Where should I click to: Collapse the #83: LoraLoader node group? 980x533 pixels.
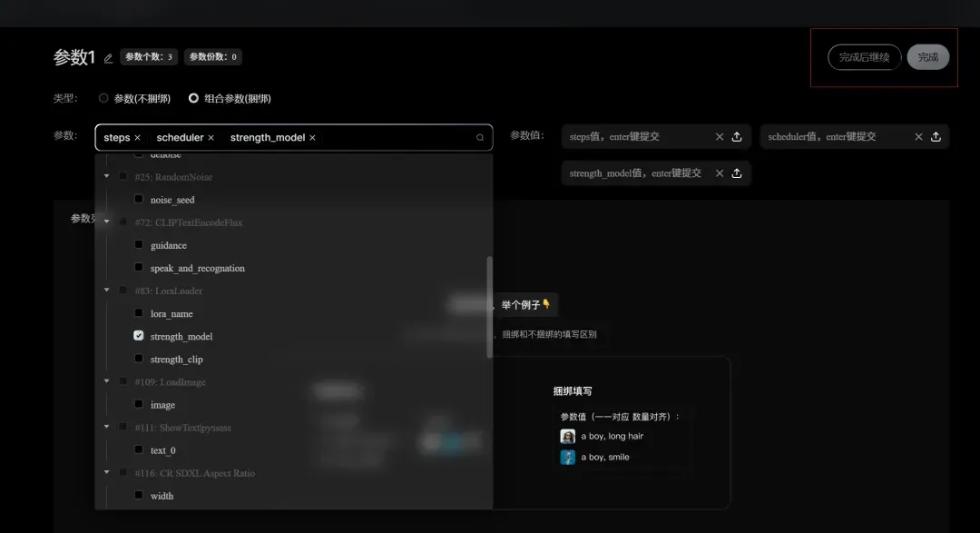click(107, 291)
